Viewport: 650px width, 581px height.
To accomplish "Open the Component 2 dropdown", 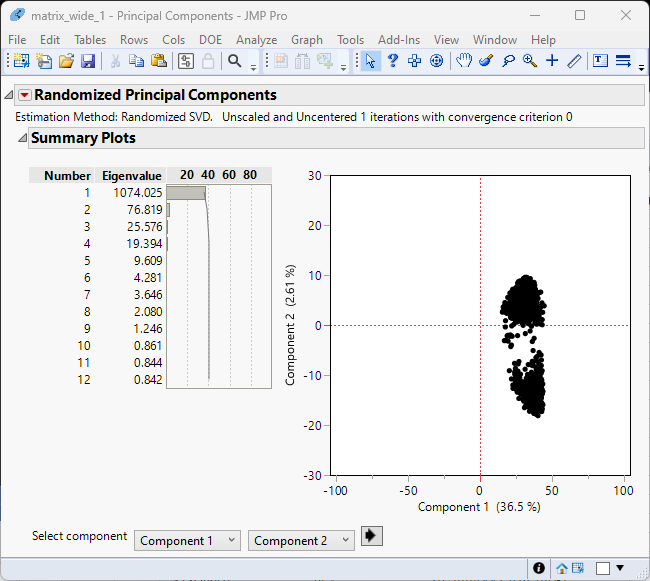I will [x=301, y=540].
